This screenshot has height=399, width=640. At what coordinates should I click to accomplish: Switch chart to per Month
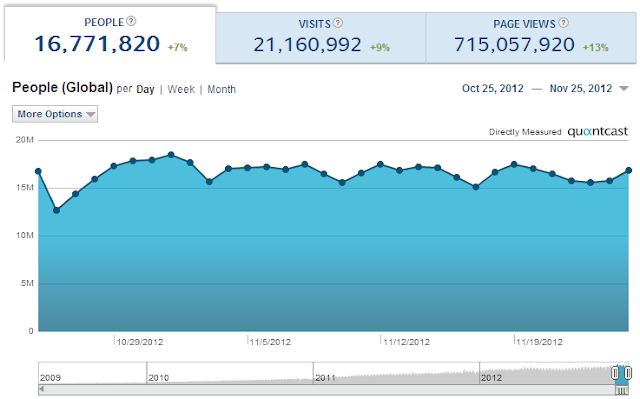222,89
